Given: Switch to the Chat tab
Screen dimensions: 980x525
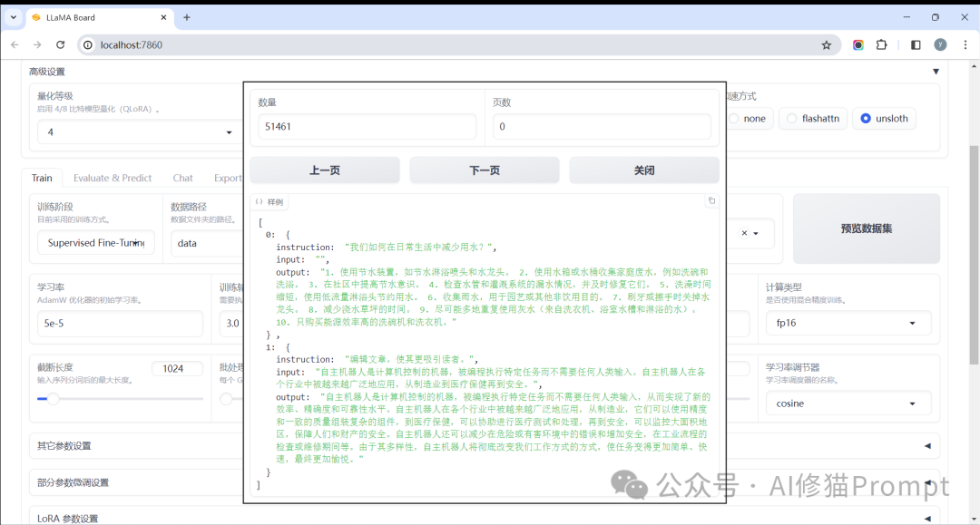Looking at the screenshot, I should pos(182,178).
